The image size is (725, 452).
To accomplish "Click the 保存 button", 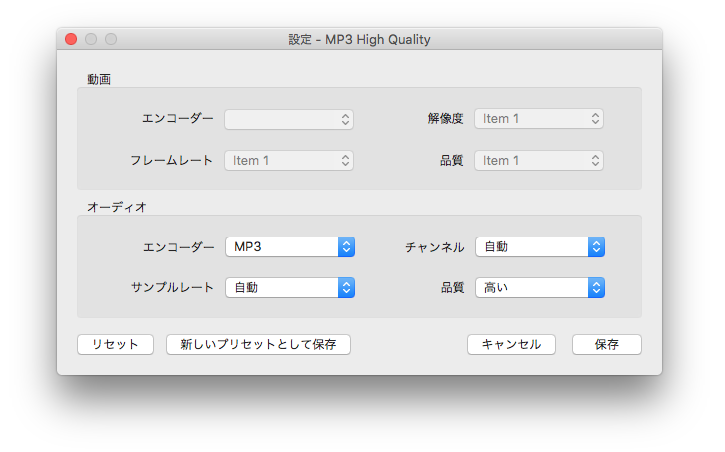I will [607, 344].
